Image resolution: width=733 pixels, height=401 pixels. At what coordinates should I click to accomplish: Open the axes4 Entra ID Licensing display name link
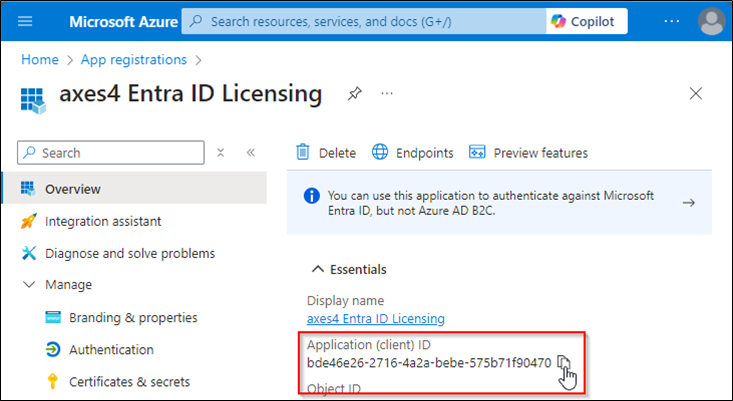pyautogui.click(x=375, y=319)
